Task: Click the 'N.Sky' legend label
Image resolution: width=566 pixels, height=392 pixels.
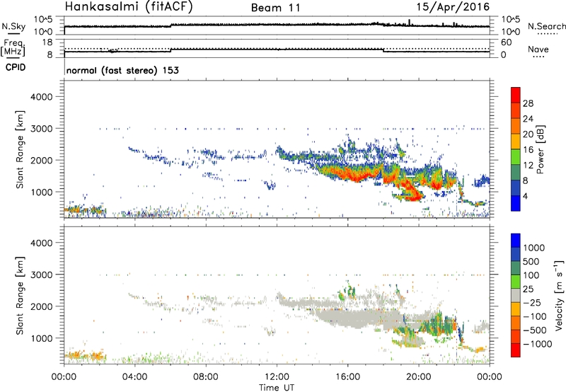Action: (13, 26)
